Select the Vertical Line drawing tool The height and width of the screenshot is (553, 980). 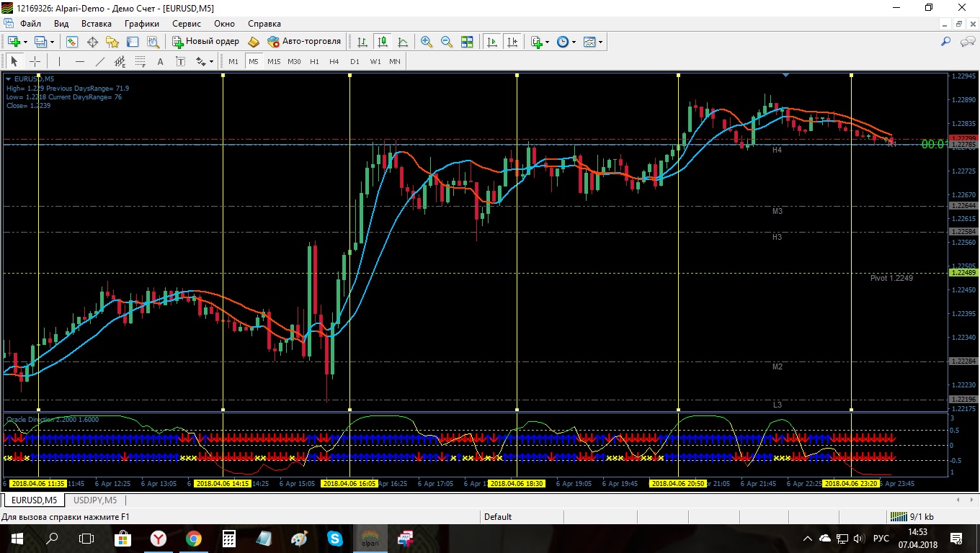point(60,61)
